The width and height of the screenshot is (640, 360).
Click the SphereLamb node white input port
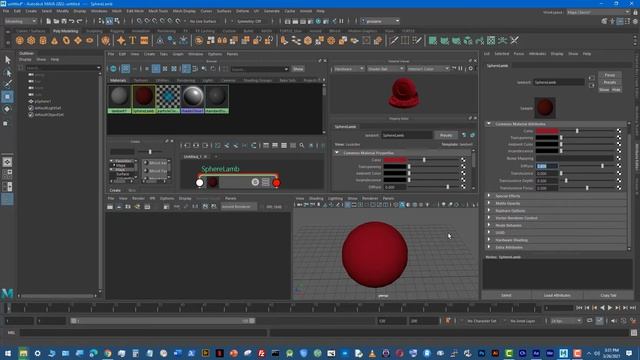tap(200, 183)
